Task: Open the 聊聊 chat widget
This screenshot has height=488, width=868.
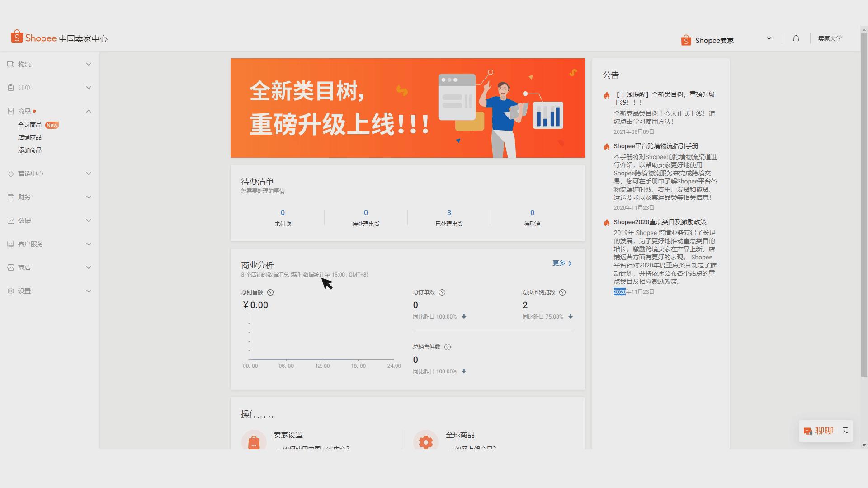Action: tap(824, 431)
